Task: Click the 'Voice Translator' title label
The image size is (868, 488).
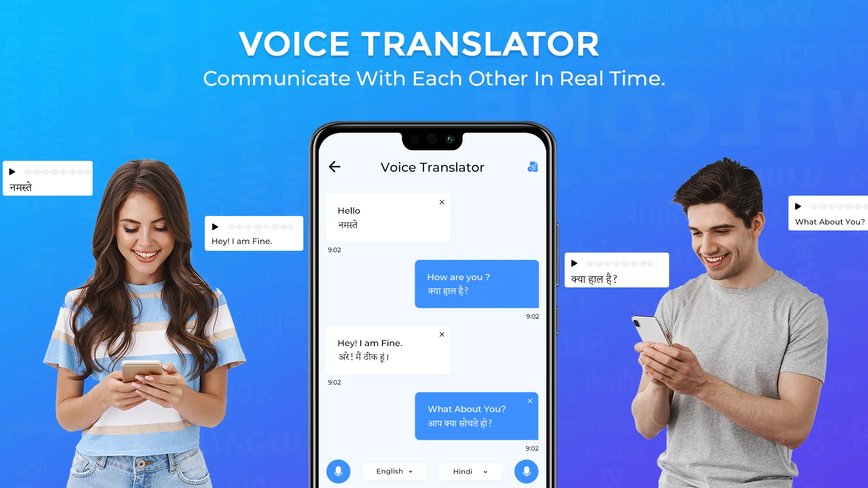Action: pos(433,167)
